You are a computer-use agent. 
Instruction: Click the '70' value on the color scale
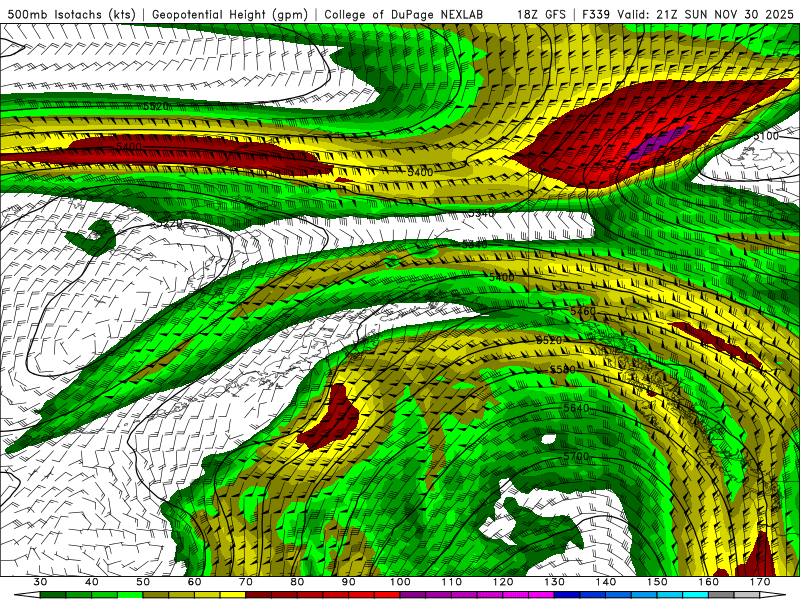coord(245,582)
